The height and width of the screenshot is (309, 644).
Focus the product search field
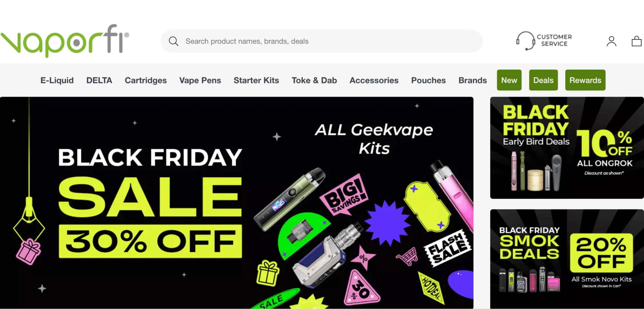[x=322, y=41]
